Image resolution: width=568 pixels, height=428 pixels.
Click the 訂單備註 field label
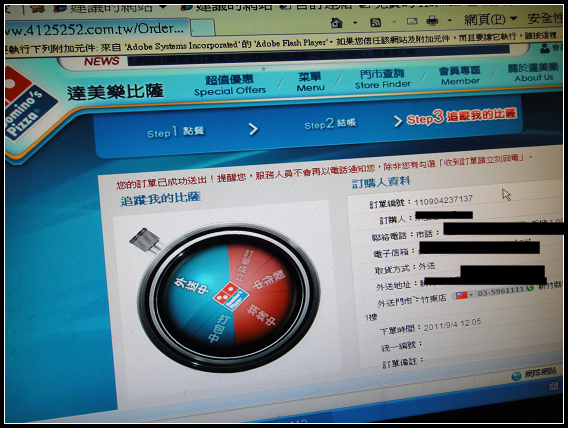point(403,362)
